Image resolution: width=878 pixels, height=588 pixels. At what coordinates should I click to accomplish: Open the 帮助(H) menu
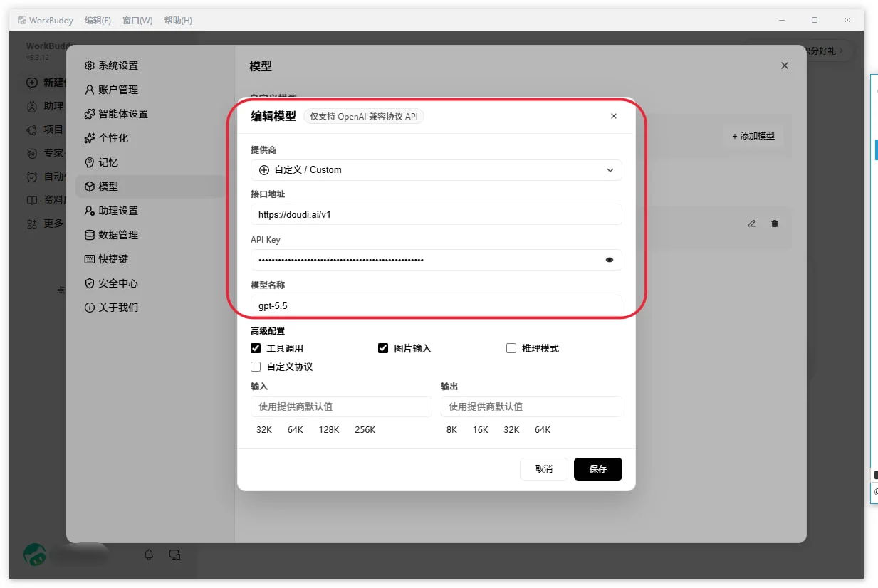coord(178,21)
